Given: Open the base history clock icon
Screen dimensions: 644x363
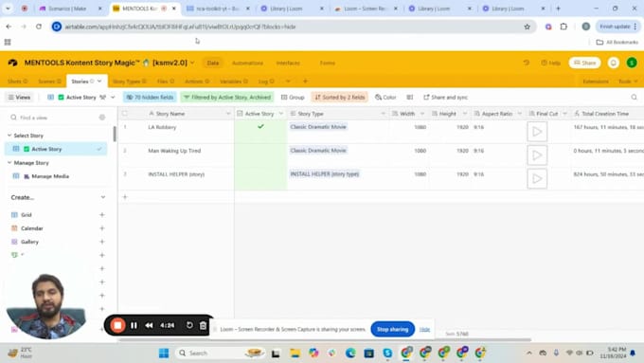Looking at the screenshot, I should (x=527, y=63).
